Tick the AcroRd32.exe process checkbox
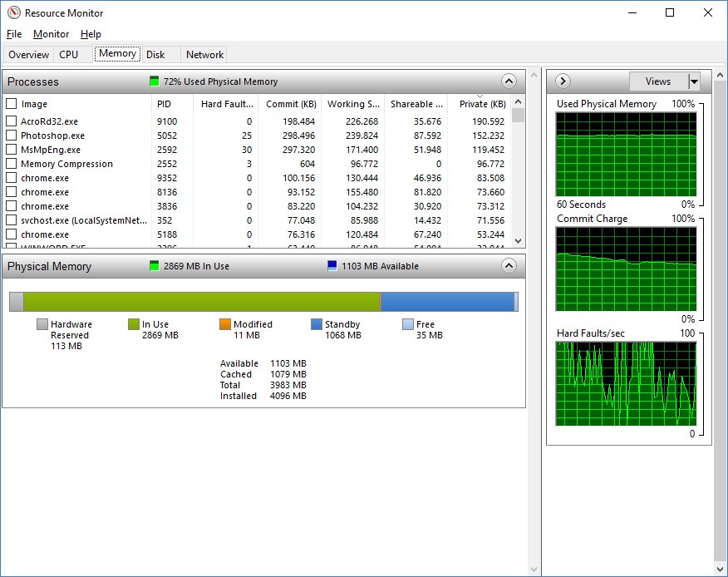728x577 pixels. click(x=12, y=121)
